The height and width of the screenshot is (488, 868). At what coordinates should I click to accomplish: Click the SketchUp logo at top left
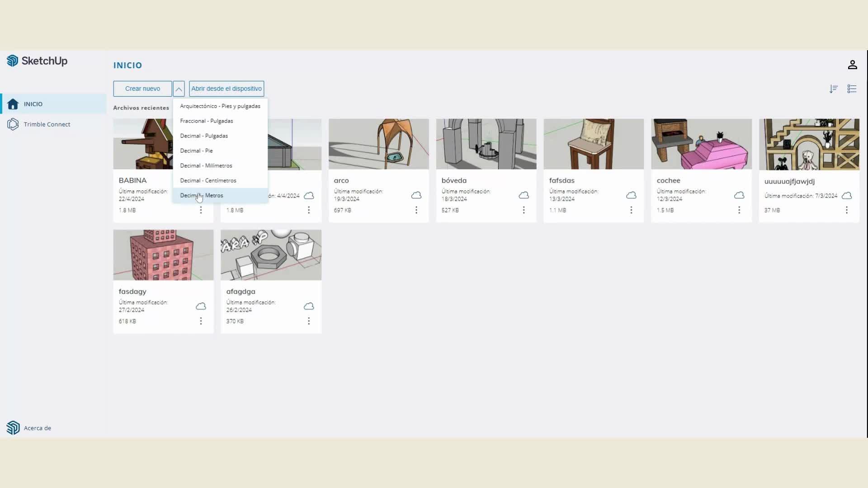pyautogui.click(x=37, y=61)
